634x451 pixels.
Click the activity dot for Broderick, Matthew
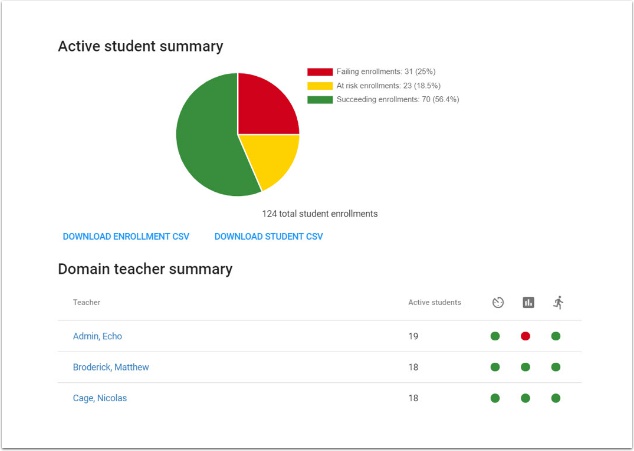point(556,367)
